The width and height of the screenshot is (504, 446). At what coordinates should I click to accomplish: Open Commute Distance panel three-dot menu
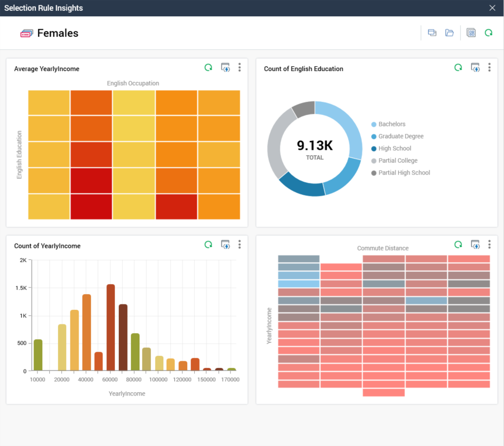click(489, 245)
